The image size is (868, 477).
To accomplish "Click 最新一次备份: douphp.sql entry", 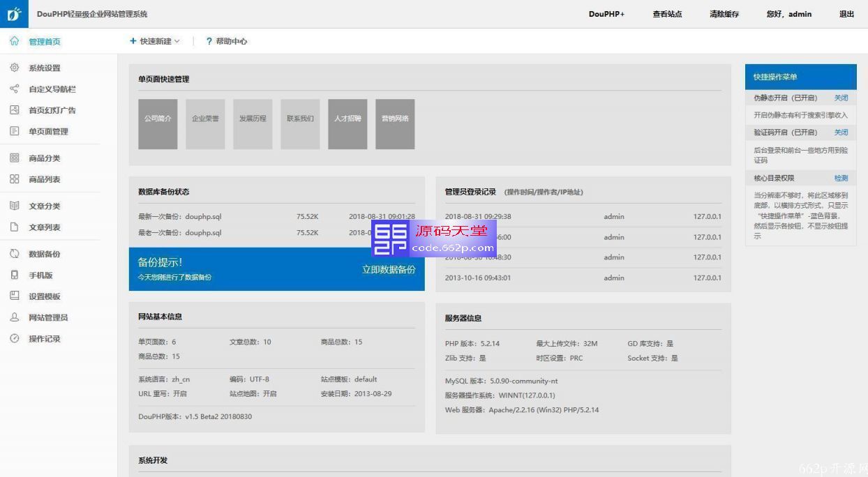I will [180, 217].
